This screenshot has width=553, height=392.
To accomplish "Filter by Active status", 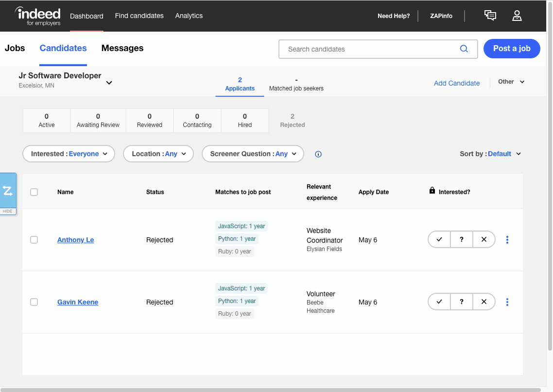I will [47, 120].
